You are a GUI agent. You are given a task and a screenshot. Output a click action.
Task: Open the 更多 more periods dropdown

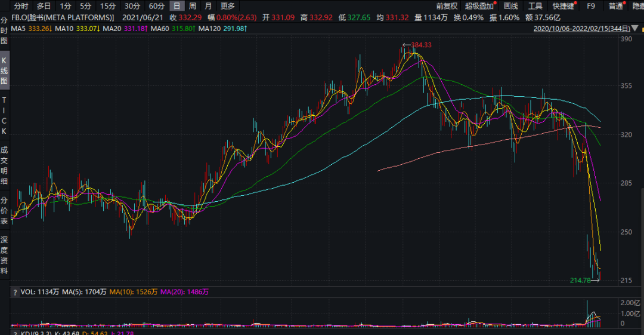point(228,6)
